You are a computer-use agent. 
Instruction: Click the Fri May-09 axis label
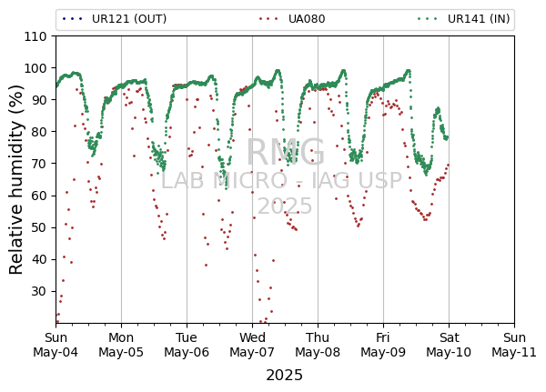click(383, 345)
